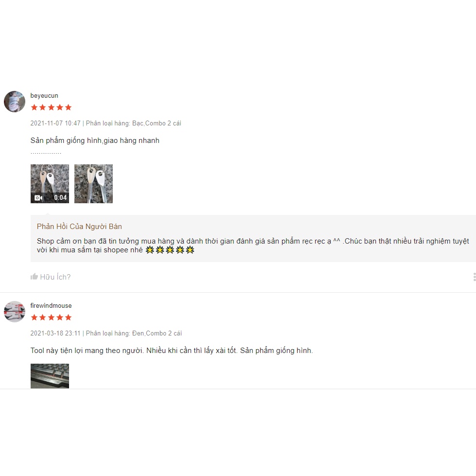This screenshot has width=476, height=476.
Task: Click firewindmouse's five-star rating
Action: 52,317
